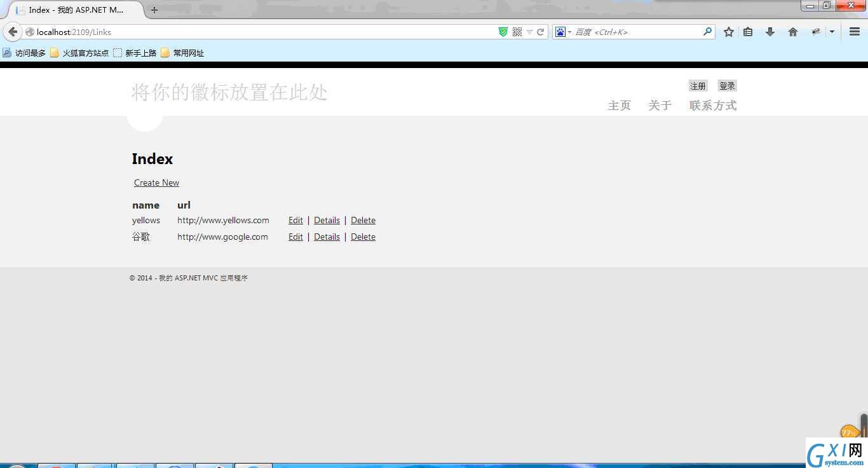Reload the page with the refresh icon
This screenshot has height=468, width=868.
click(x=541, y=32)
